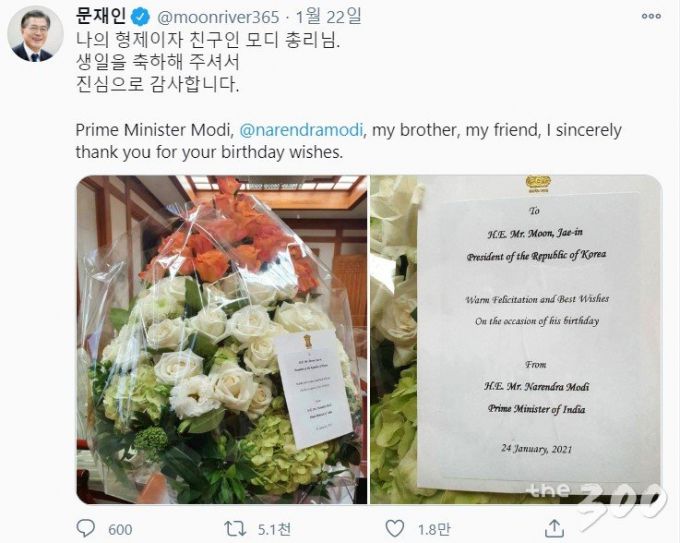
Task: Open the @narendramodi mention link
Action: click(x=301, y=130)
